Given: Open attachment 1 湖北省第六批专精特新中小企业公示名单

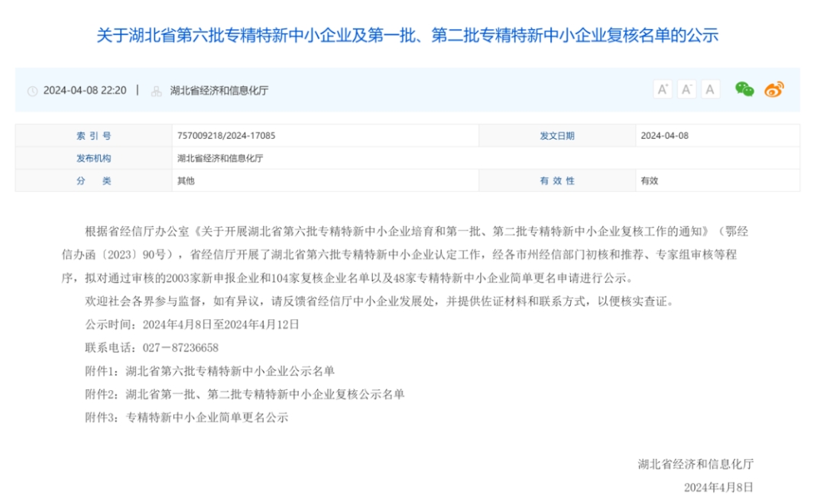Looking at the screenshot, I should coord(210,370).
